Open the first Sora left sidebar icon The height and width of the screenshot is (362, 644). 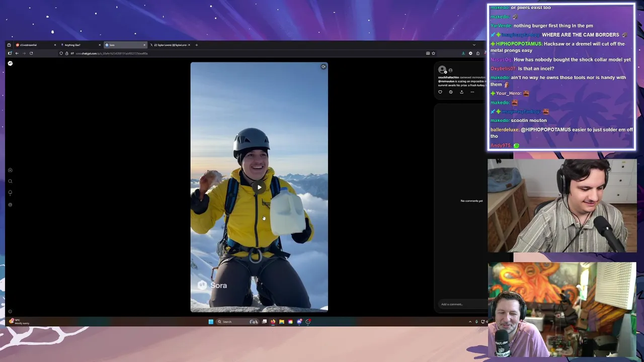pos(10,170)
